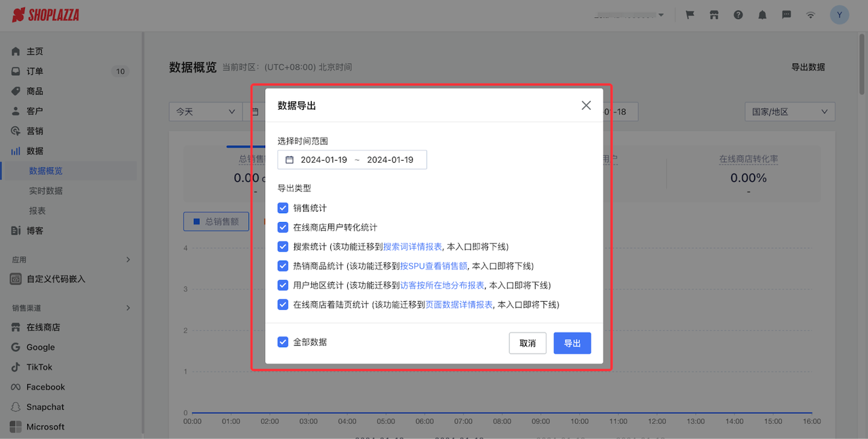Open the Y user avatar
868x439 pixels.
coord(840,14)
